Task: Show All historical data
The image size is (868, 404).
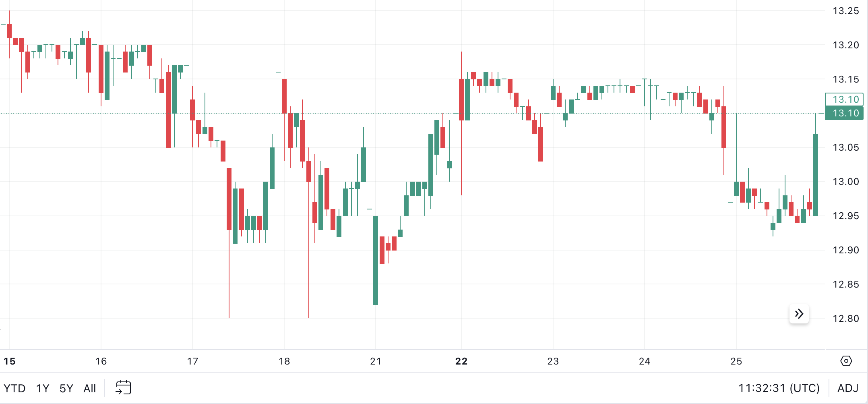Action: (90, 388)
